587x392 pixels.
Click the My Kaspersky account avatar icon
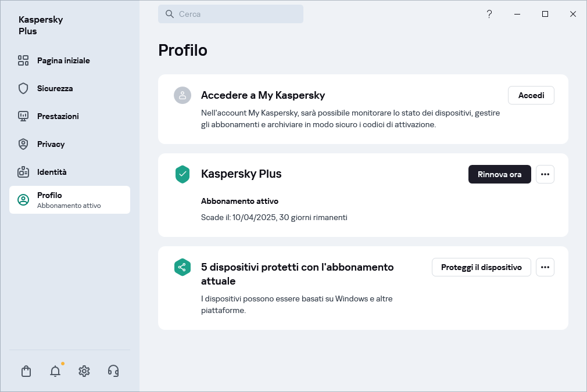point(182,95)
